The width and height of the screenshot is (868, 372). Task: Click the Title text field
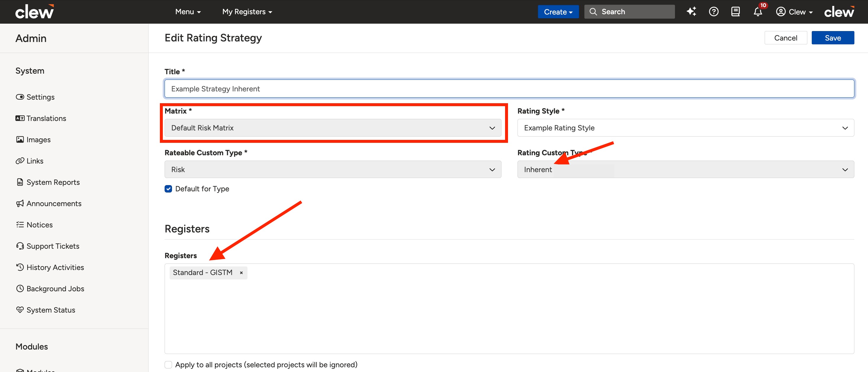[x=509, y=89]
